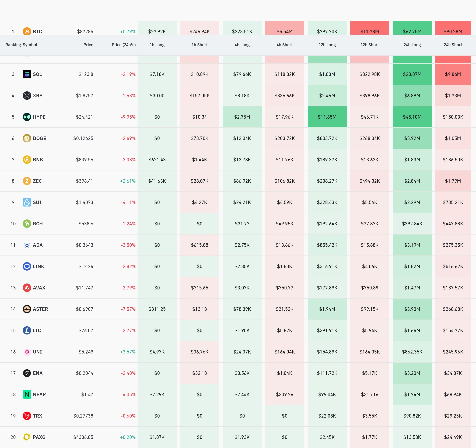The height and width of the screenshot is (448, 476).
Task: Click the Solana SOL logo icon
Action: [27, 74]
